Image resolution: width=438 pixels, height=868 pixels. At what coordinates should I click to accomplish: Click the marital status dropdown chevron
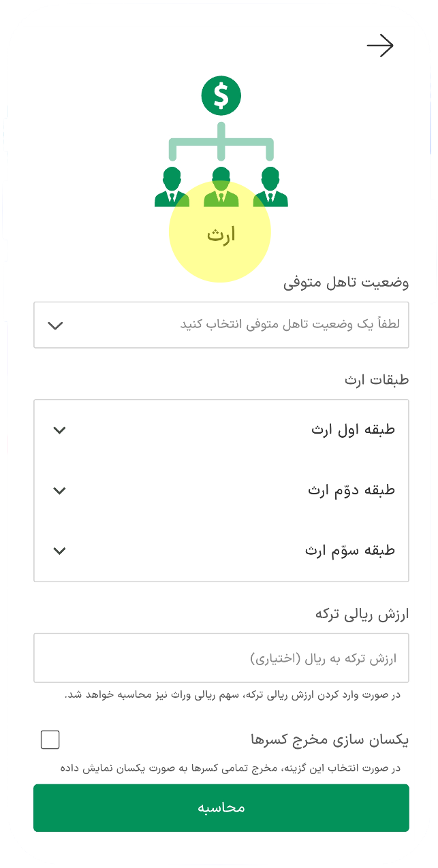[x=56, y=325]
